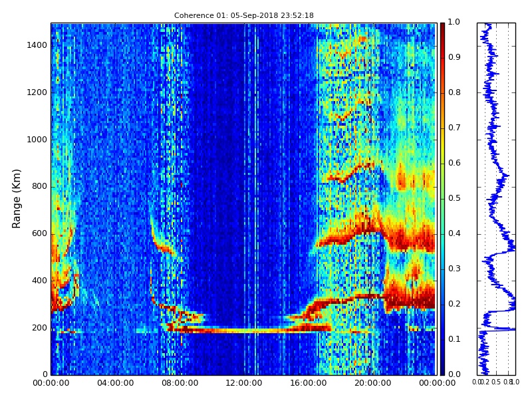Click the colorbar 0.7 tick label
532x399 pixels.
tap(454, 128)
